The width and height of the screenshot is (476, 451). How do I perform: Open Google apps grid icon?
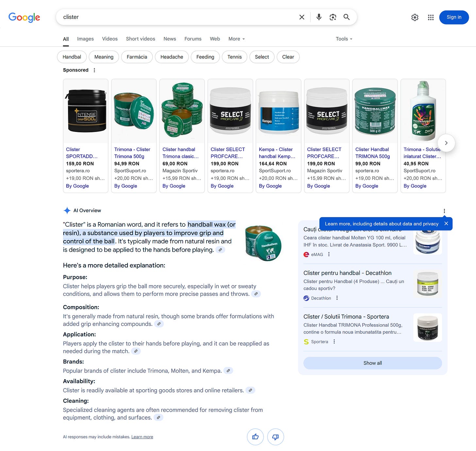pyautogui.click(x=431, y=17)
